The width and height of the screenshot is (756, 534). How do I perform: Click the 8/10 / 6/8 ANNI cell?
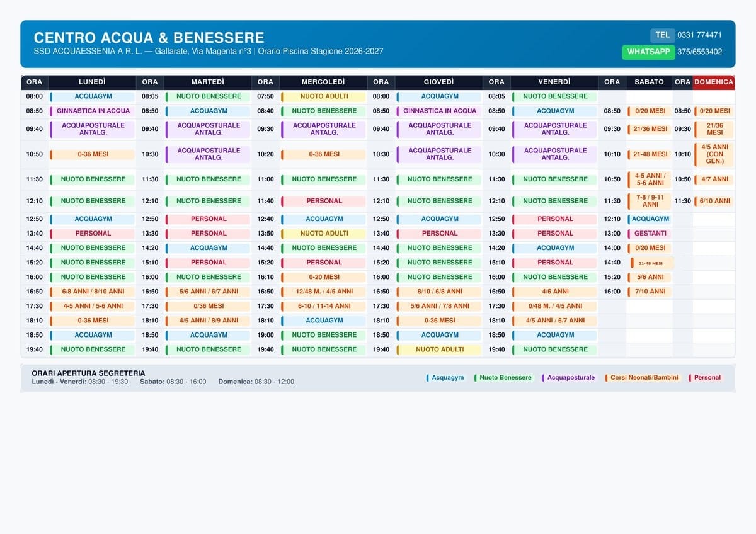[x=438, y=292]
